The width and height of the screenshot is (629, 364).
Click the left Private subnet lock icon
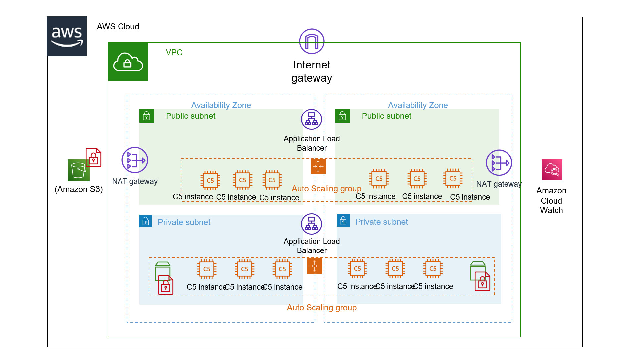pos(146,222)
